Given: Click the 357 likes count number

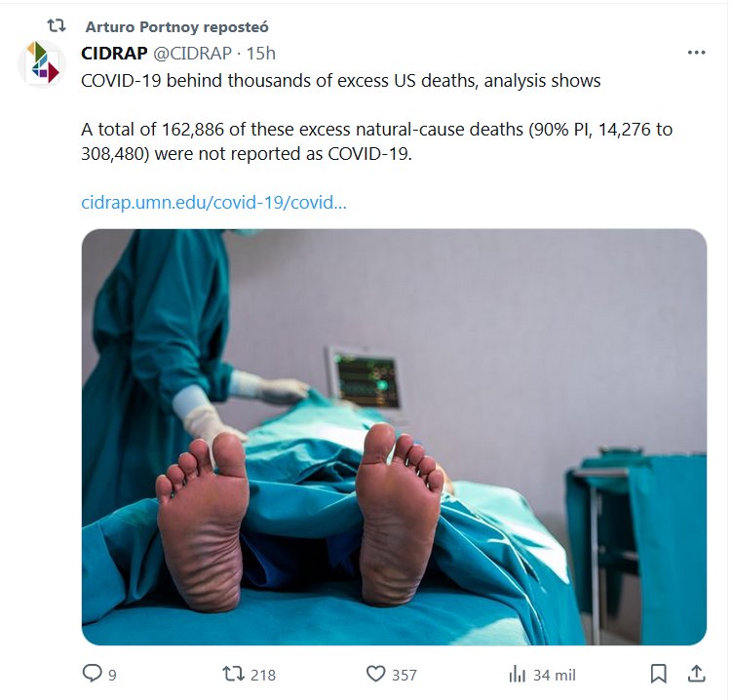Looking at the screenshot, I should pyautogui.click(x=404, y=675).
